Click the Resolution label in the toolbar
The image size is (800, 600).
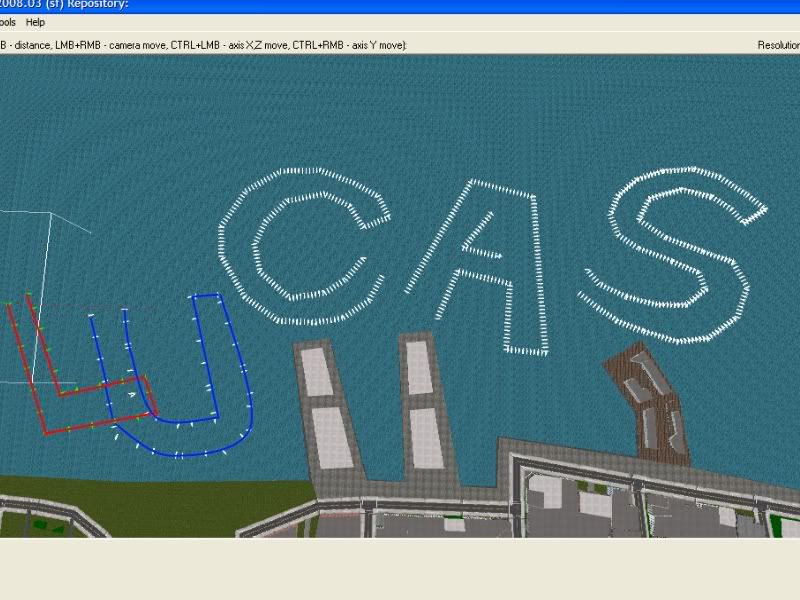pyautogui.click(x=778, y=45)
